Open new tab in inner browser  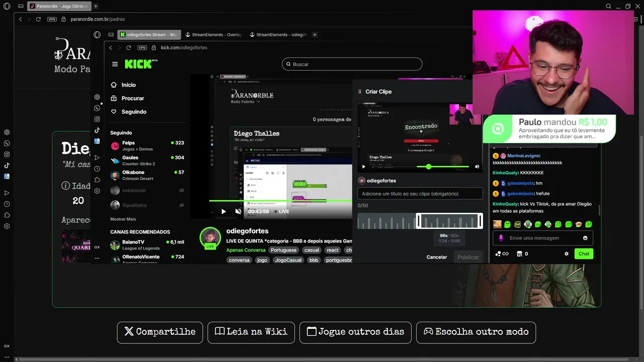pyautogui.click(x=315, y=35)
